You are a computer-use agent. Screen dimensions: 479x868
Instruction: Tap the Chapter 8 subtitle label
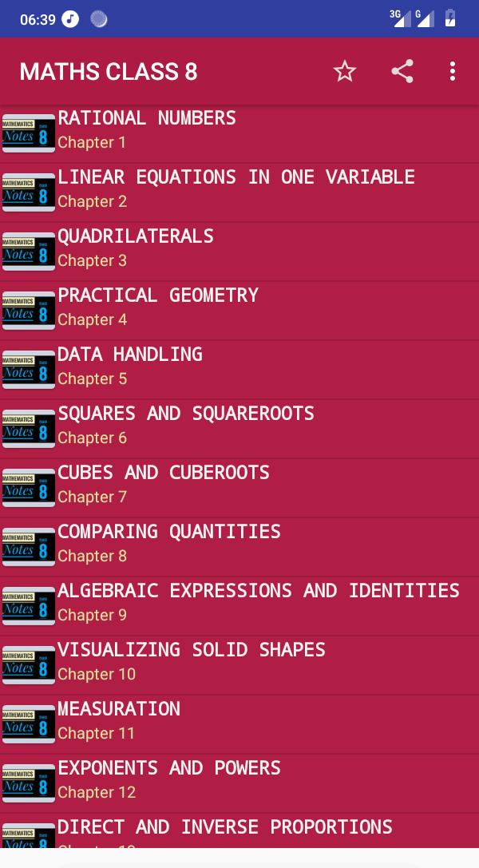tap(93, 556)
